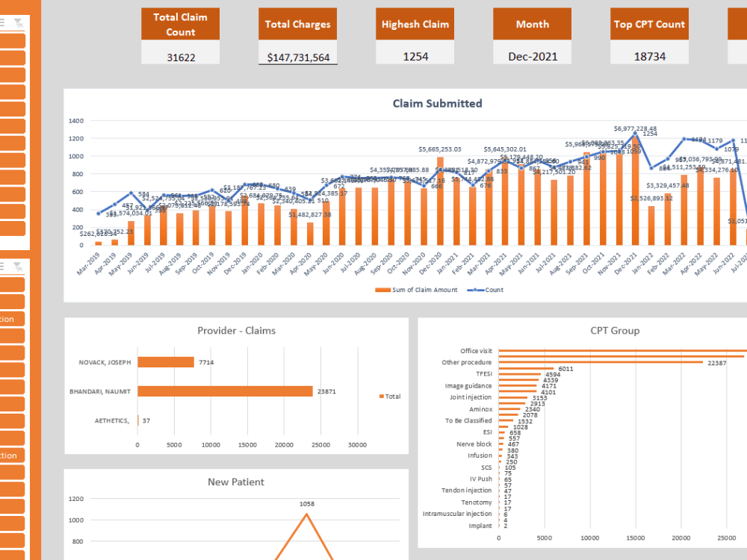Select the Total Charges card header

[298, 24]
